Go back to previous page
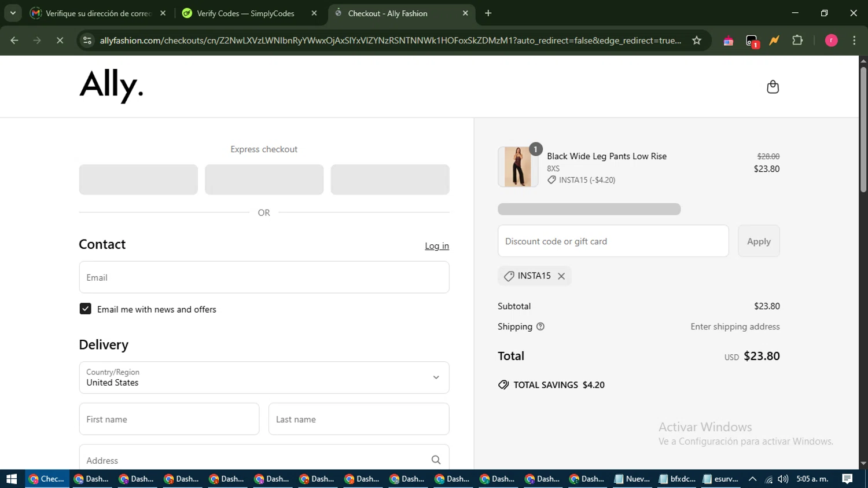Screen dimensions: 868x488 coord(14,41)
